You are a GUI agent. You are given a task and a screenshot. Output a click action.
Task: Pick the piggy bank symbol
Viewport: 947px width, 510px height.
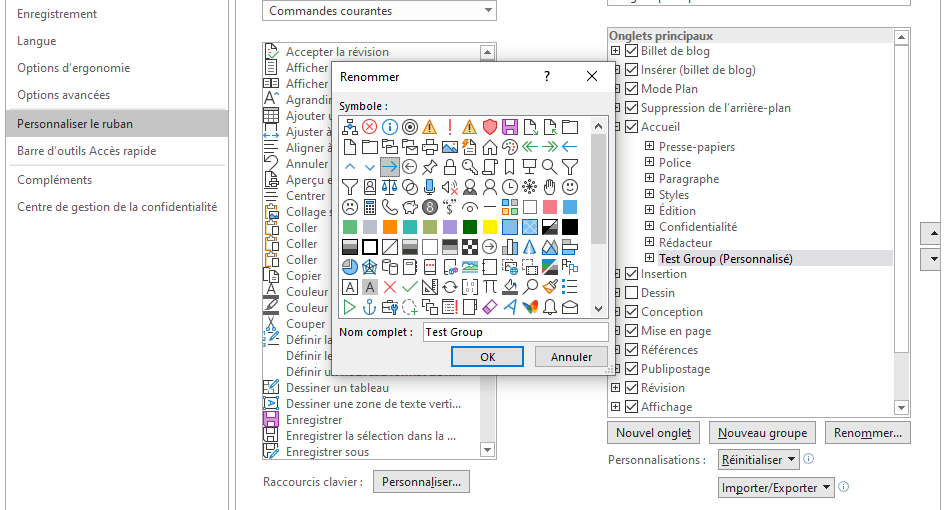tap(409, 207)
